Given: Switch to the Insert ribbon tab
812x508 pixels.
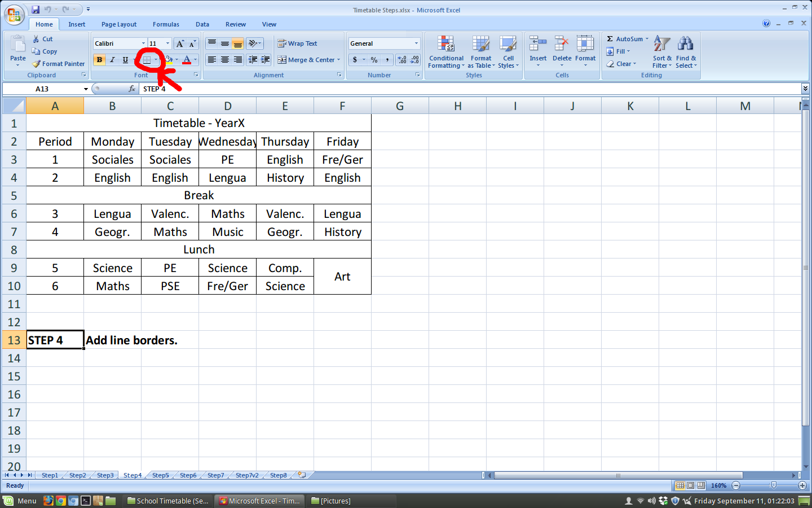Looking at the screenshot, I should (x=77, y=24).
